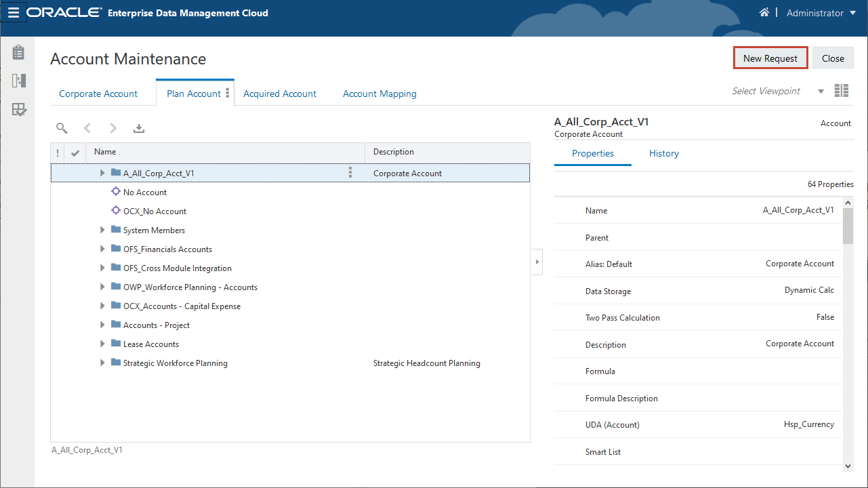Click the download icon above tree

coord(139,128)
